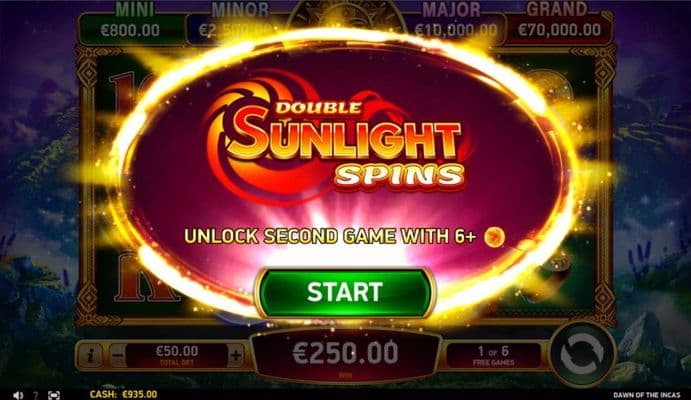Select the MINI jackpot panel

[x=130, y=26]
